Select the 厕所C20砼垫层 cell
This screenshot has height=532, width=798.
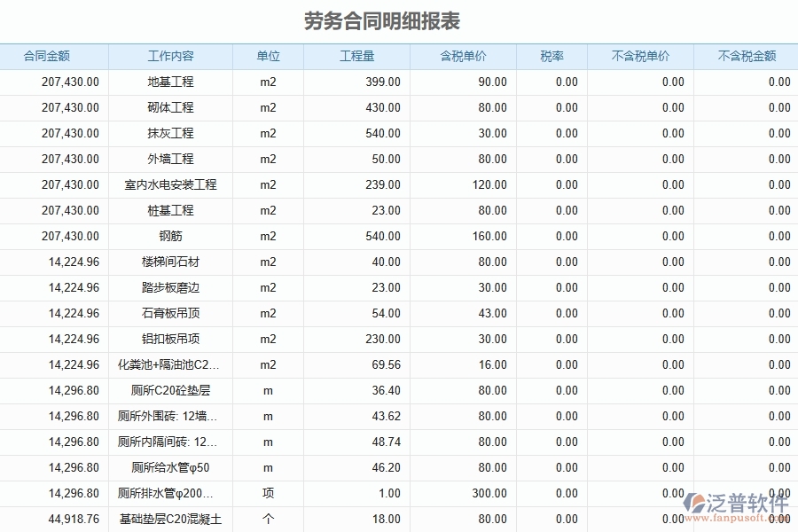(170, 390)
